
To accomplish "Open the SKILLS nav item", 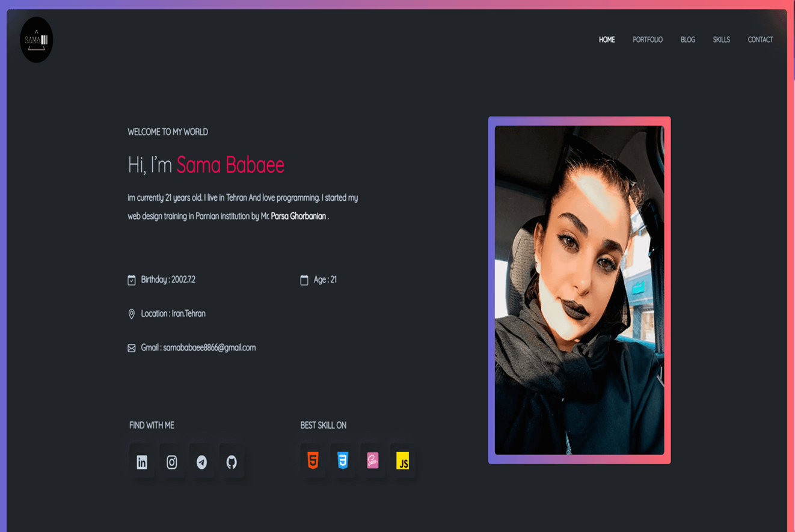I will click(x=722, y=40).
